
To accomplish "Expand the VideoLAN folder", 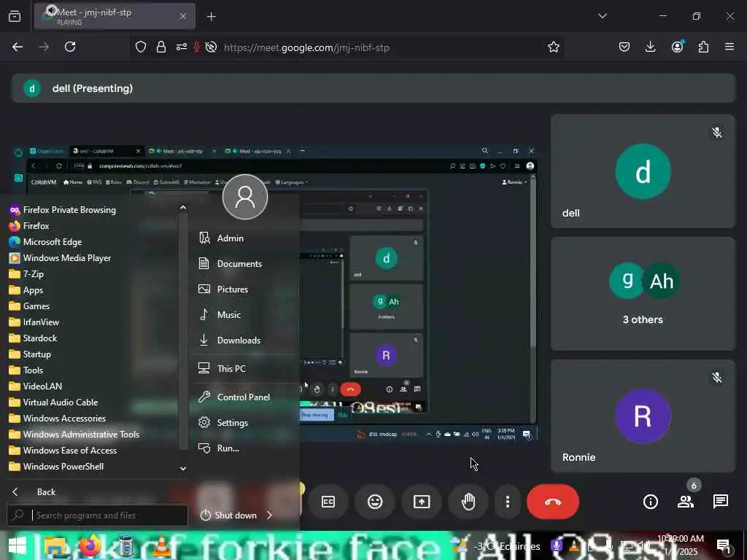I will (x=36, y=386).
